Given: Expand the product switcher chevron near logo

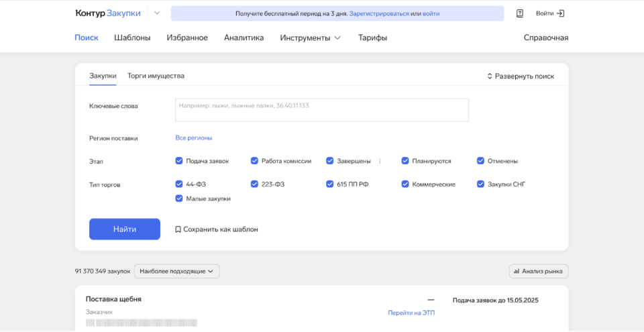Looking at the screenshot, I should click(x=157, y=13).
